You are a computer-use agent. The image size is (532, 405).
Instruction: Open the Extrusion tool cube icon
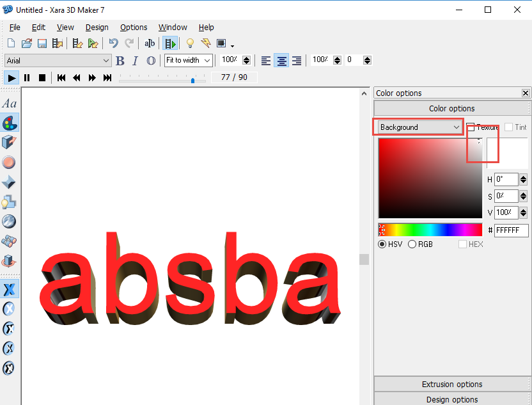10,143
